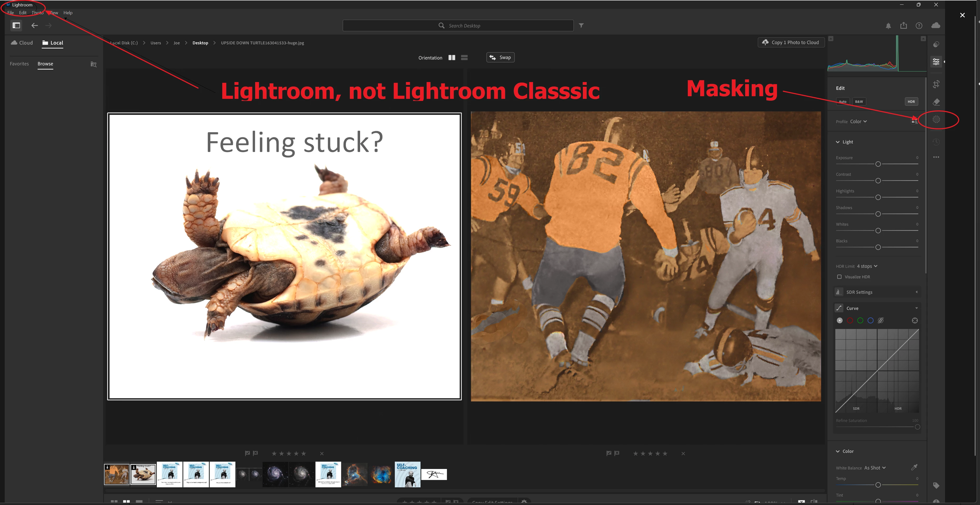This screenshot has height=505, width=980.
Task: Select the Healing eraser tool
Action: coord(936,102)
